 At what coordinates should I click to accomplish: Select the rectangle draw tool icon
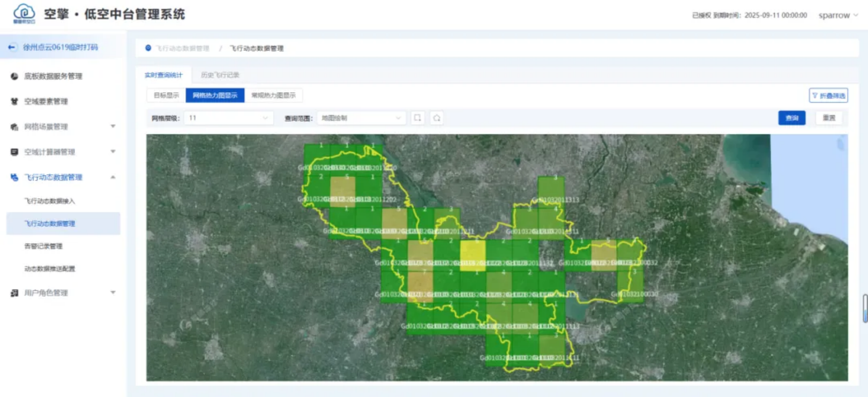(417, 118)
